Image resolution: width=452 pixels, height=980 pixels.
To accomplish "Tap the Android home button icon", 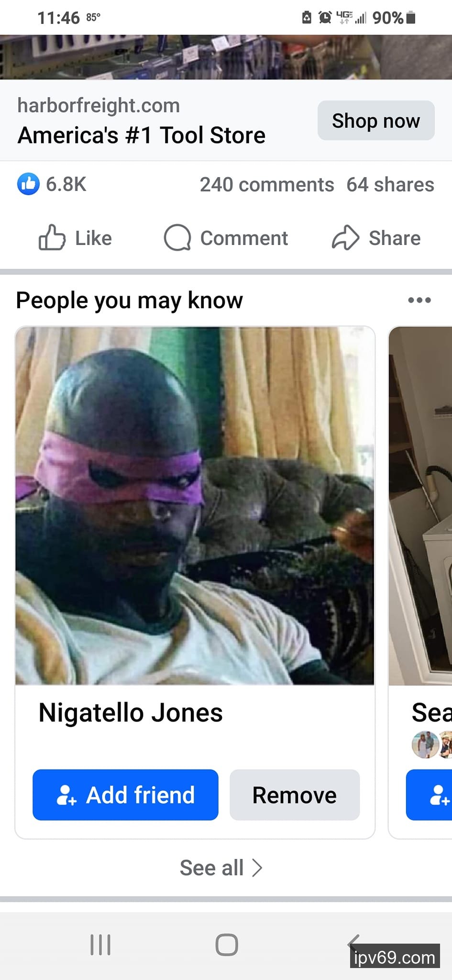I will (x=227, y=945).
